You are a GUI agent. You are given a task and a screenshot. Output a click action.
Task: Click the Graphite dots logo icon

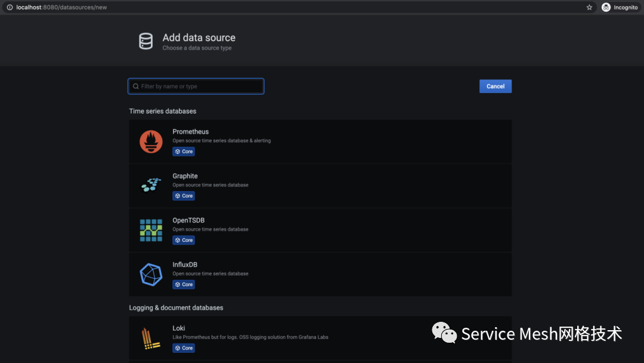pyautogui.click(x=151, y=186)
